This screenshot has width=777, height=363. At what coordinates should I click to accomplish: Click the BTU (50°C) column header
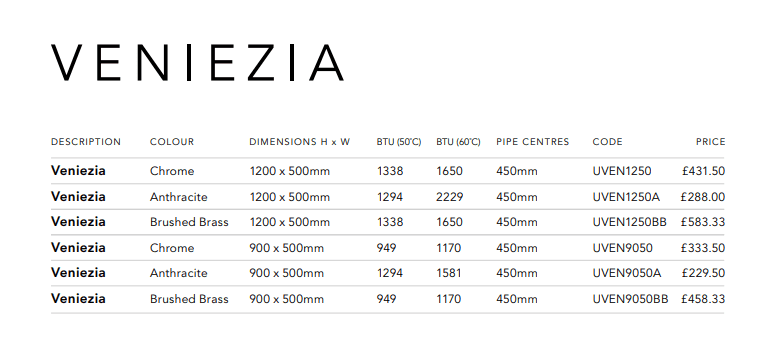pyautogui.click(x=398, y=142)
